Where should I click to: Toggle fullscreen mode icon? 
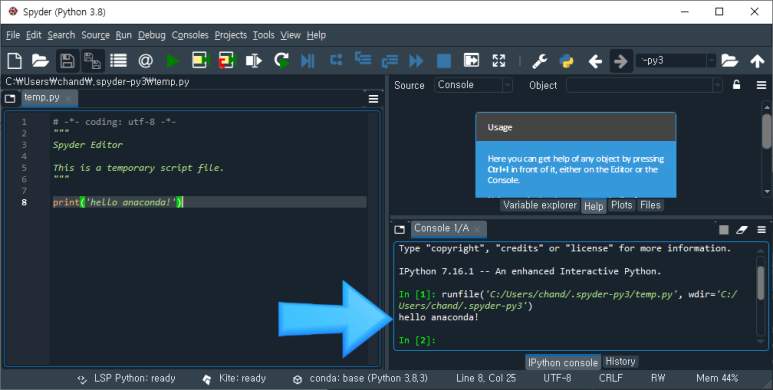(499, 61)
